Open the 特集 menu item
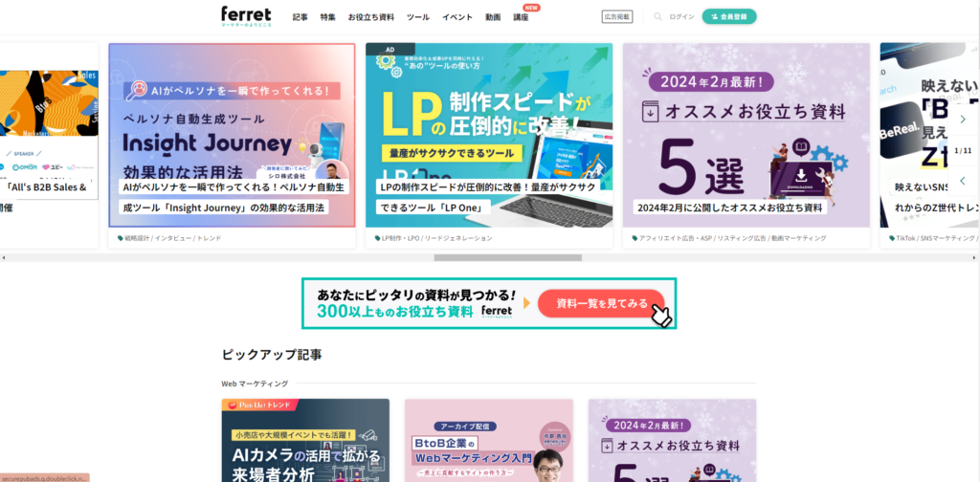Screen dimensions: 980x482 (x=327, y=17)
